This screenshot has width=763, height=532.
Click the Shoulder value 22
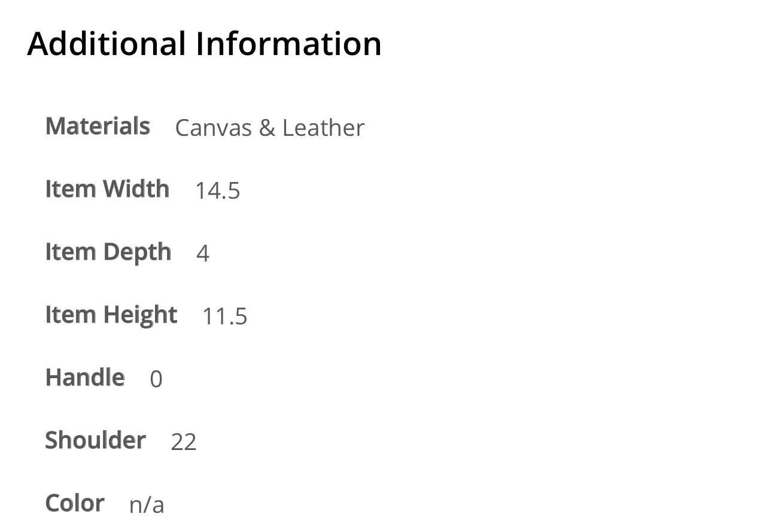[184, 442]
